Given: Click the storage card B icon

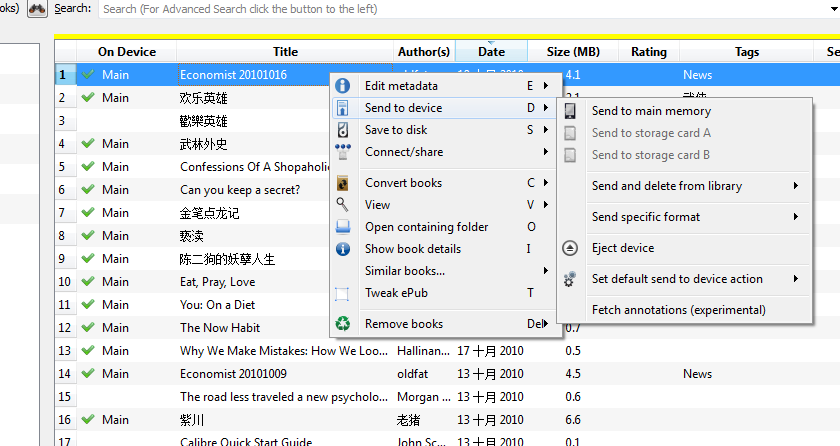Looking at the screenshot, I should point(570,155).
